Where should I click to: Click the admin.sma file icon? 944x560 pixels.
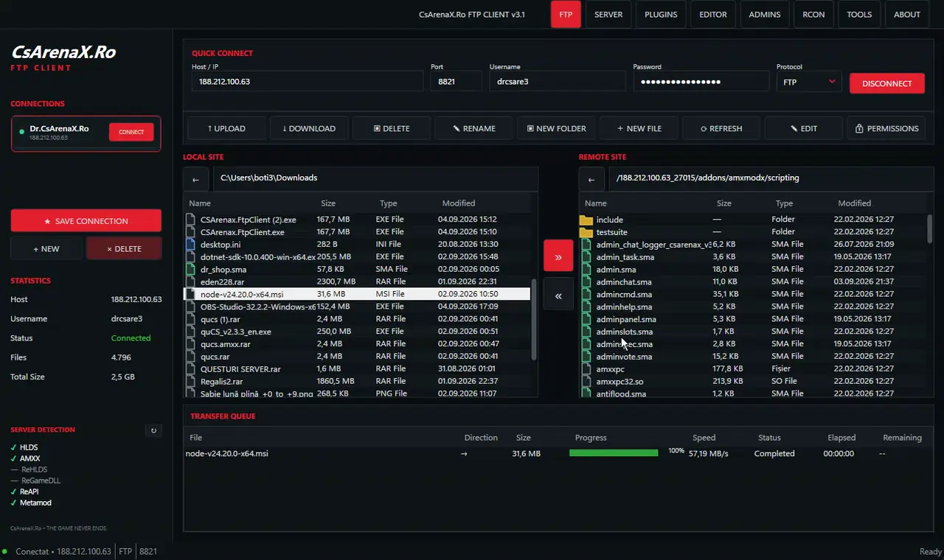point(587,270)
